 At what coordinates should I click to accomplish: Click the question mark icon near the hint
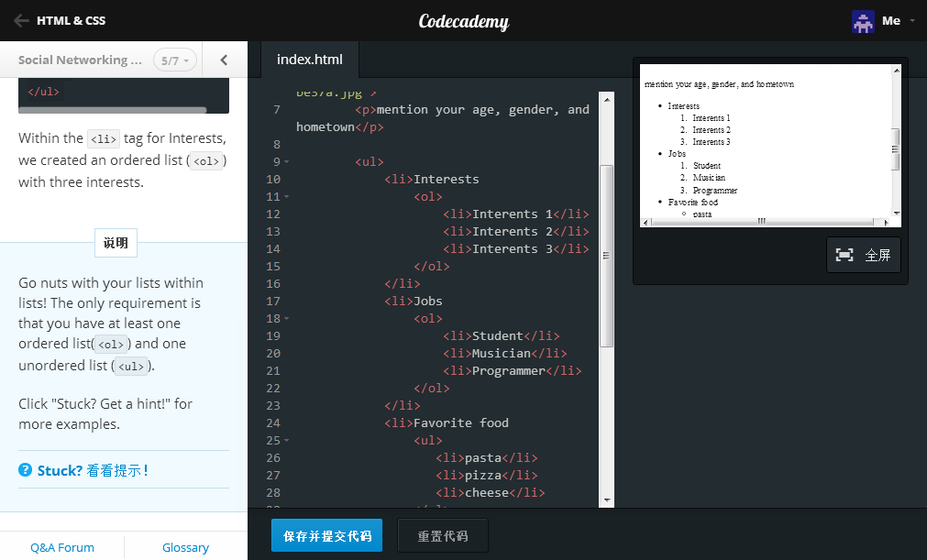point(25,468)
